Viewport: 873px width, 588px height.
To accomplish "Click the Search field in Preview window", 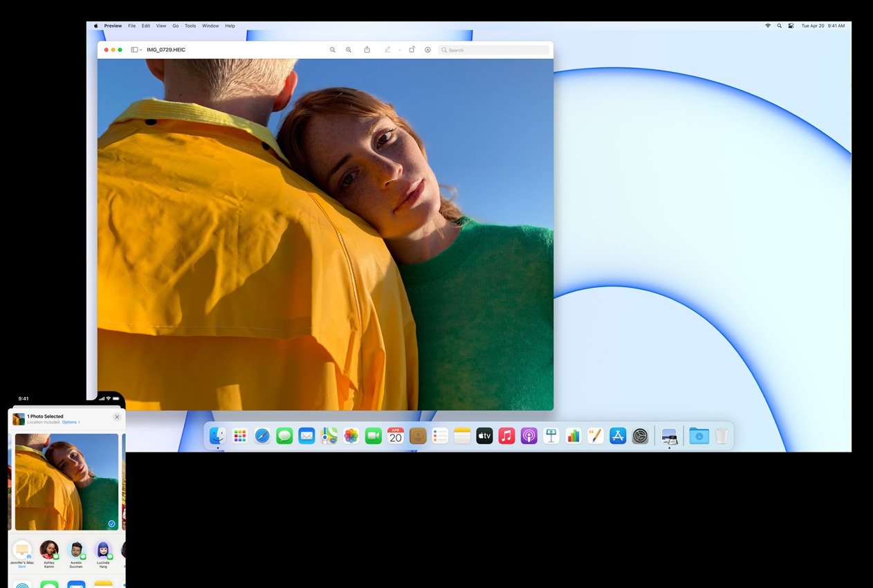I will (494, 50).
